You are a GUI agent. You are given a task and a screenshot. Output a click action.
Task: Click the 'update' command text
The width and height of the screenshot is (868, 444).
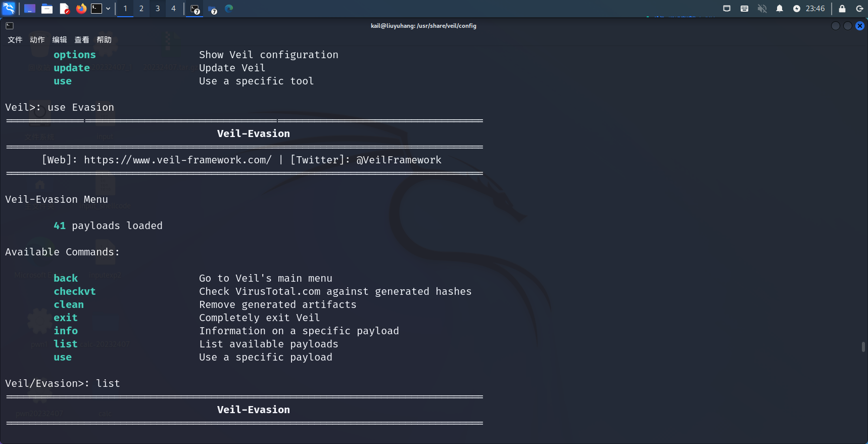click(72, 68)
